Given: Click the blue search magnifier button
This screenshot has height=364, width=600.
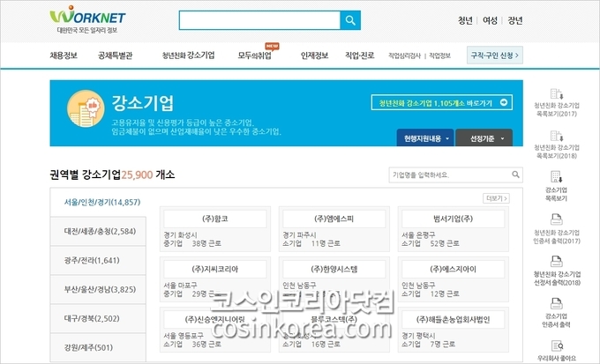Looking at the screenshot, I should click(x=350, y=20).
